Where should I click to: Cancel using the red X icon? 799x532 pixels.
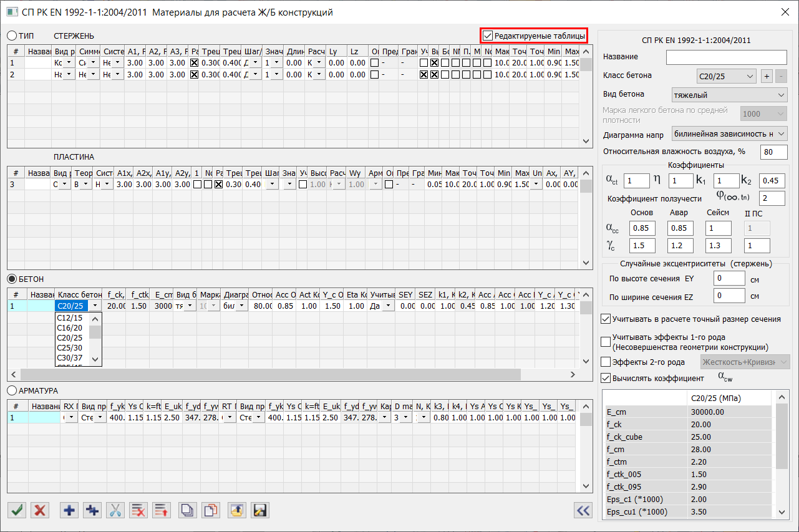[40, 510]
